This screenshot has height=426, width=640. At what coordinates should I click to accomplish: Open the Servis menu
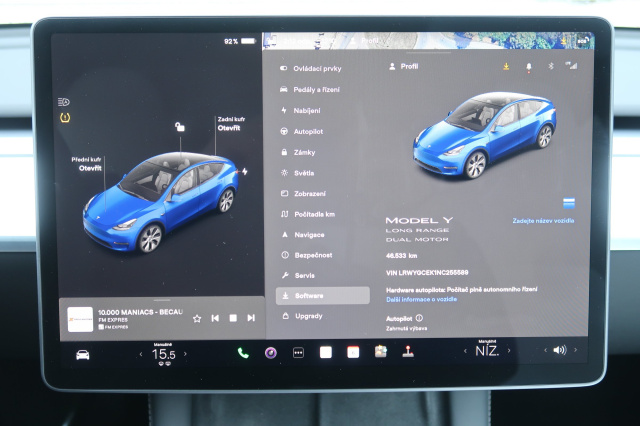(298, 275)
